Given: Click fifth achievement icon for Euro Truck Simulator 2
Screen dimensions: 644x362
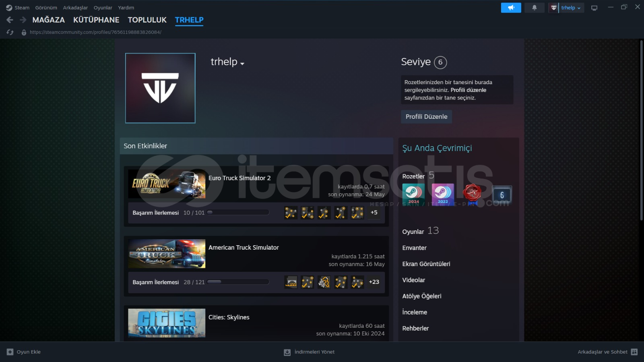Looking at the screenshot, I should click(357, 213).
